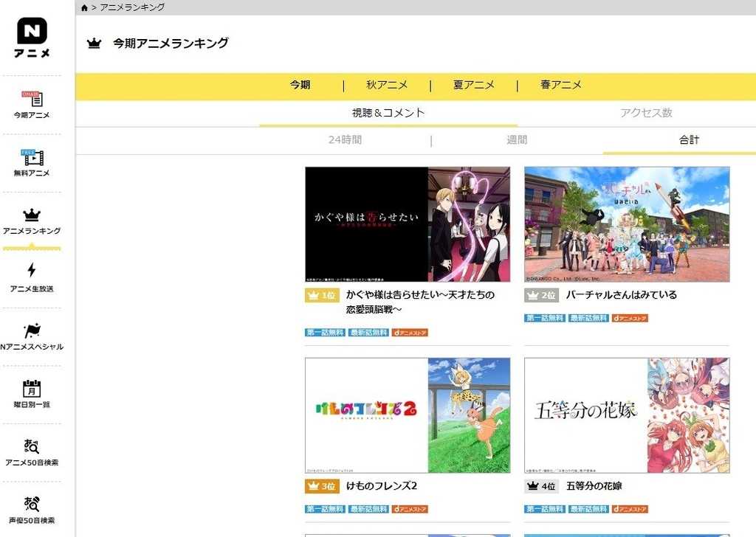The width and height of the screenshot is (756, 537).
Task: Open アニメ50音検索 search icon
Action: coord(32,446)
